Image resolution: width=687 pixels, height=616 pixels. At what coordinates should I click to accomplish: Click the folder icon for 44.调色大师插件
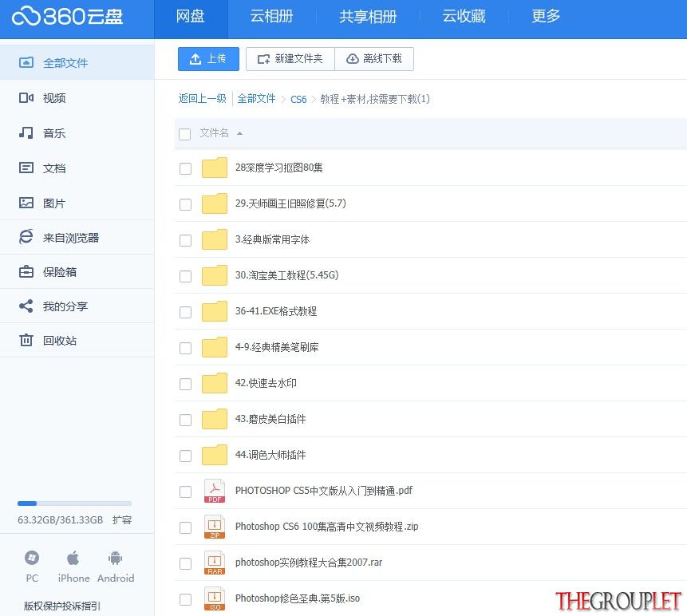pyautogui.click(x=215, y=455)
